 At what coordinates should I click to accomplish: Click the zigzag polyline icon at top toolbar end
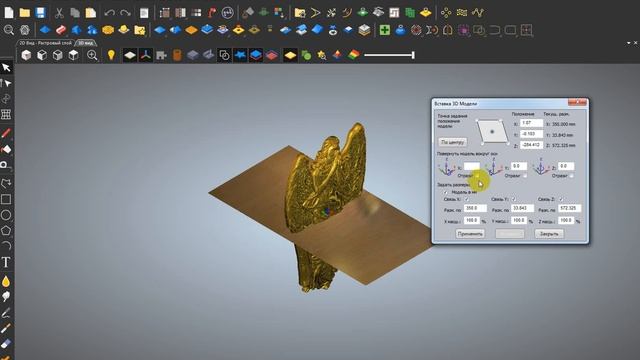(478, 13)
